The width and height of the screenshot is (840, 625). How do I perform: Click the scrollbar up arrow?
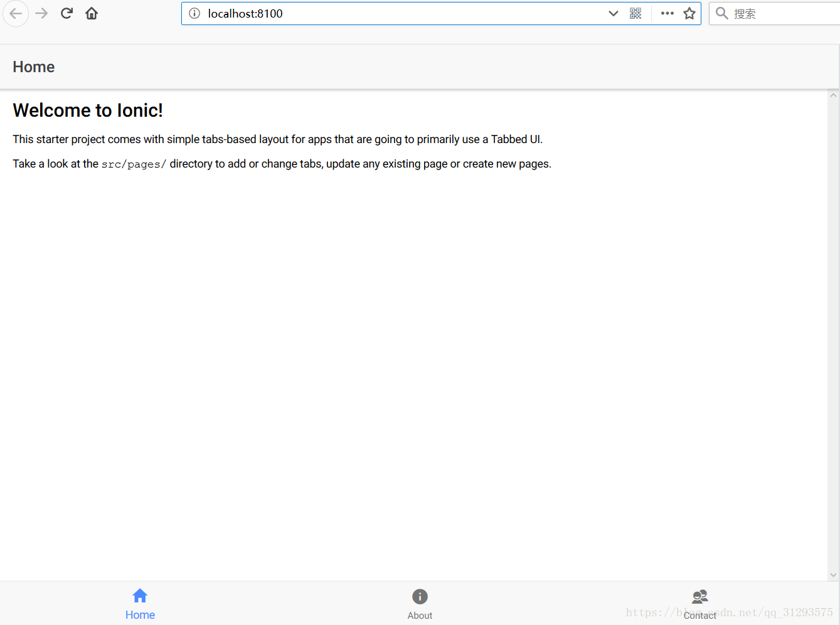pos(833,95)
